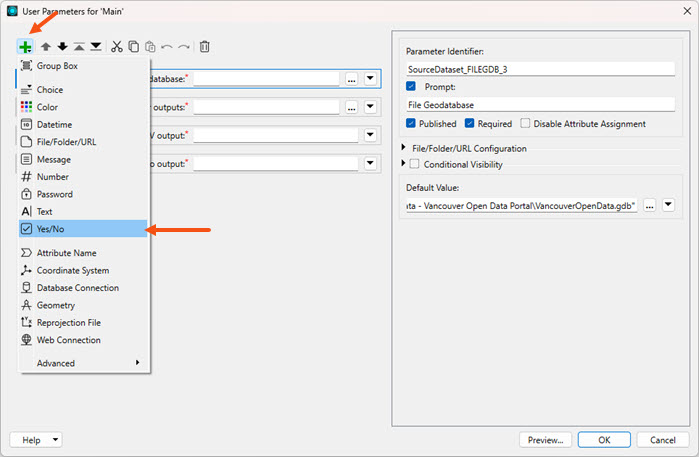Move parameter to bottom of list
The width and height of the screenshot is (699, 457).
(96, 46)
